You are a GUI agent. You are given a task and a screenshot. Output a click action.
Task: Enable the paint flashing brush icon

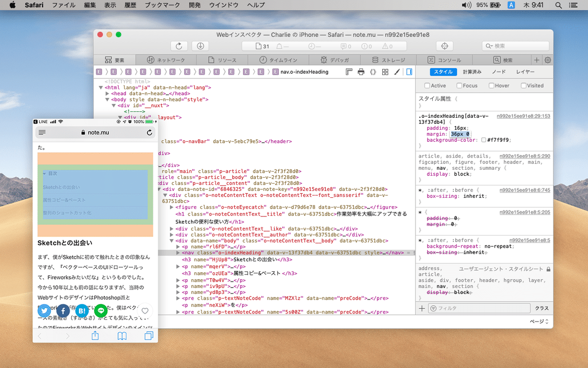click(x=397, y=72)
